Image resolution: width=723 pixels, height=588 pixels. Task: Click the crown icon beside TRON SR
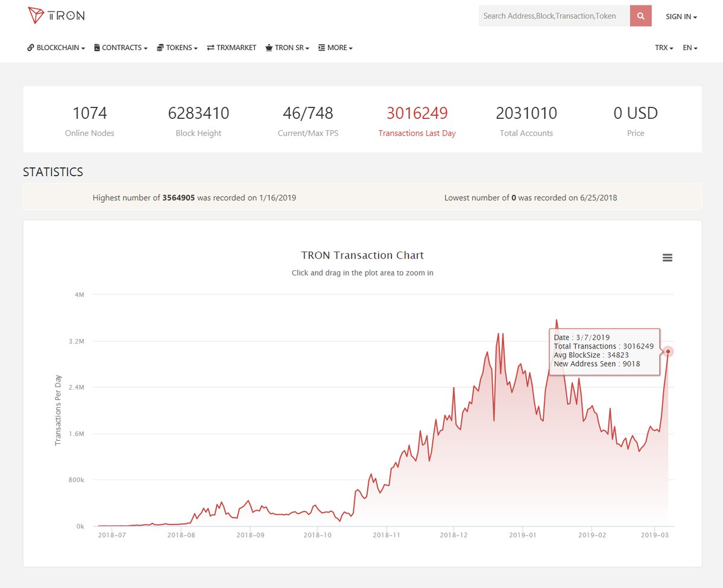click(x=269, y=48)
